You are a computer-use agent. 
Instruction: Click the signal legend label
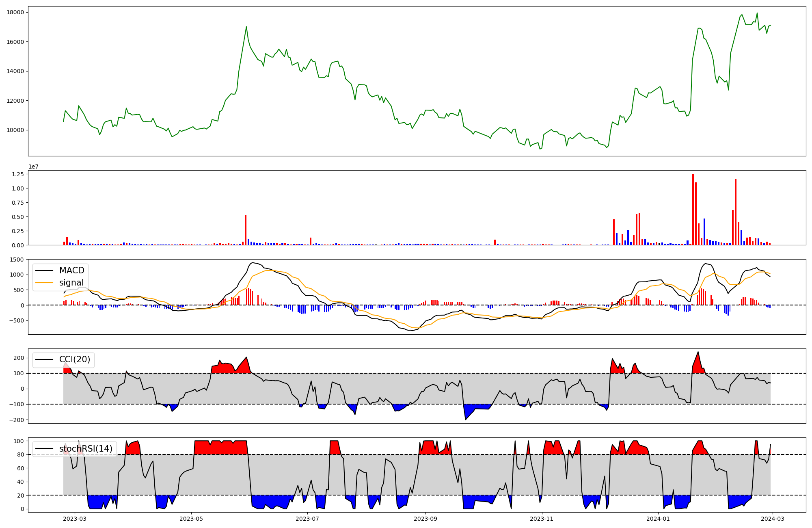coord(71,283)
